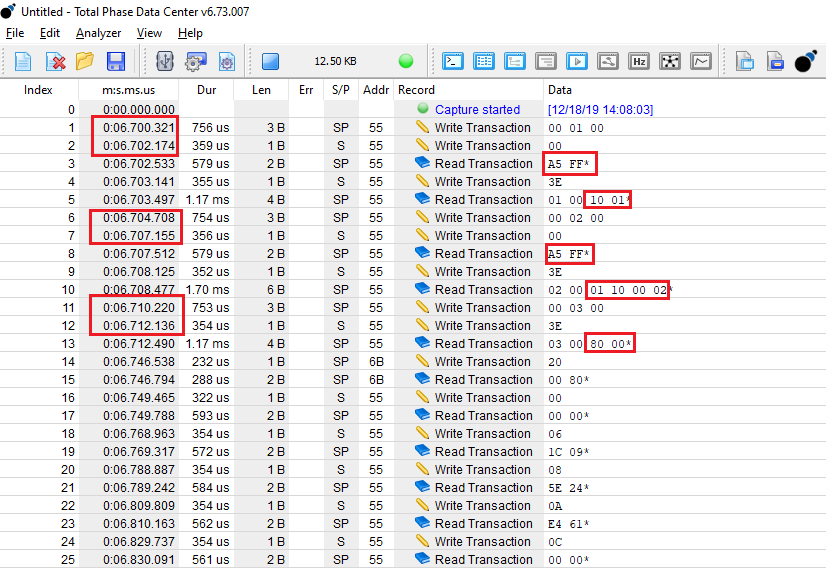Close the current capture (red X document)

coord(55,62)
